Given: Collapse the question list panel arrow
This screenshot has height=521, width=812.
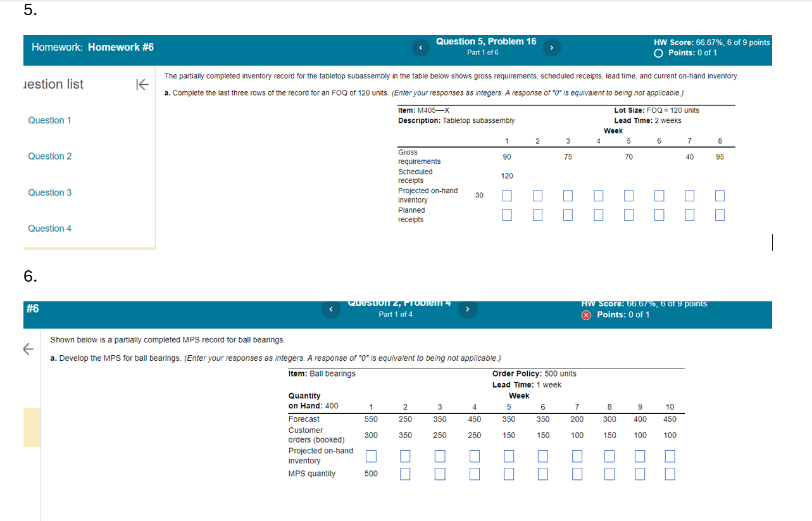Looking at the screenshot, I should pyautogui.click(x=142, y=84).
